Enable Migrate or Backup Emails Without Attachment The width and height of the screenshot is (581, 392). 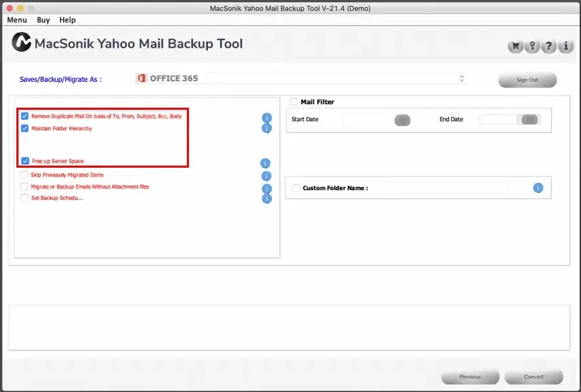(24, 186)
